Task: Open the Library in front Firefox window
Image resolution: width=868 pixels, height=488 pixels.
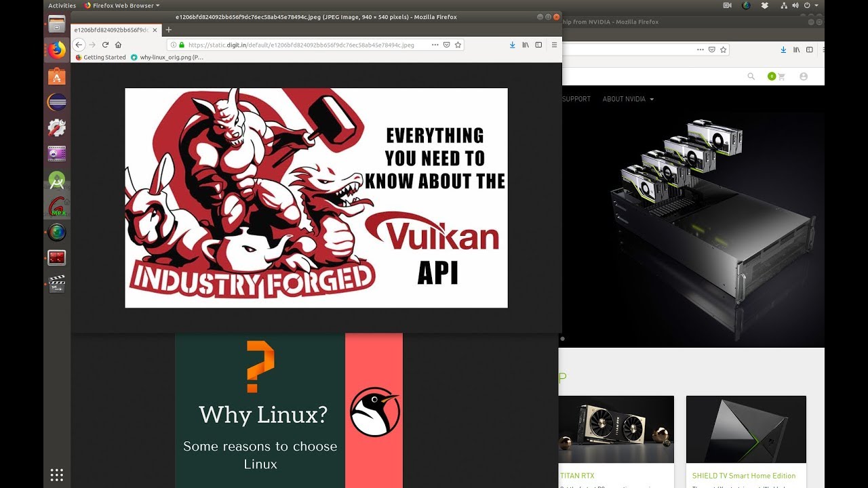Action: pyautogui.click(x=526, y=45)
